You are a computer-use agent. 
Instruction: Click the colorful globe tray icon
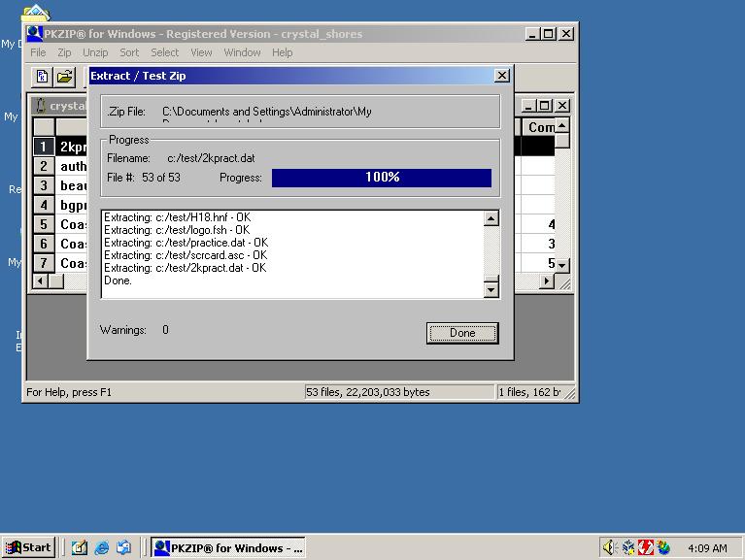[x=663, y=547]
